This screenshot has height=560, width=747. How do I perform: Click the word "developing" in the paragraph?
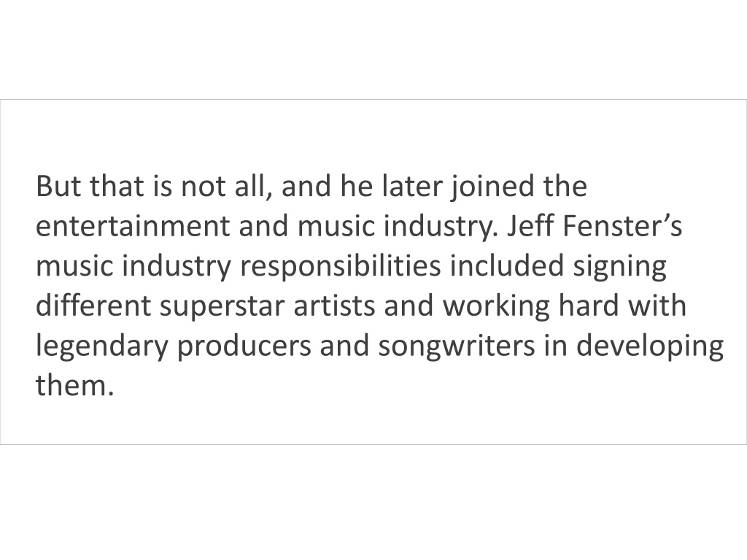pyautogui.click(x=650, y=347)
